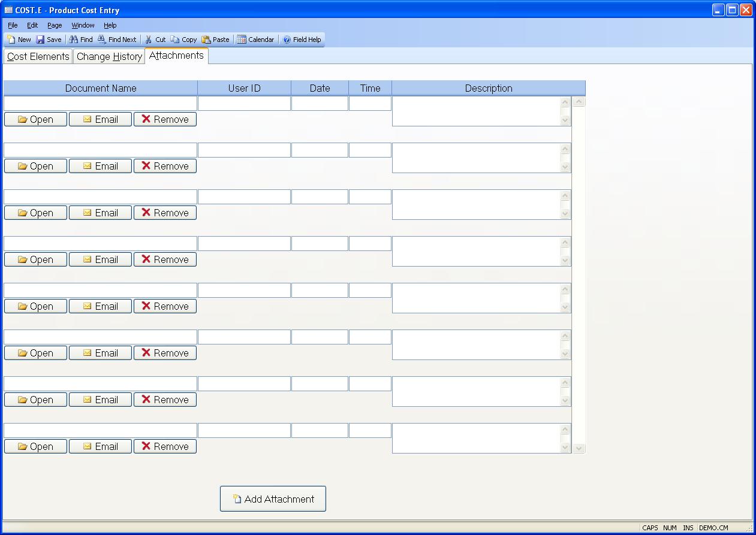
Task: Open the File menu
Action: pos(13,25)
